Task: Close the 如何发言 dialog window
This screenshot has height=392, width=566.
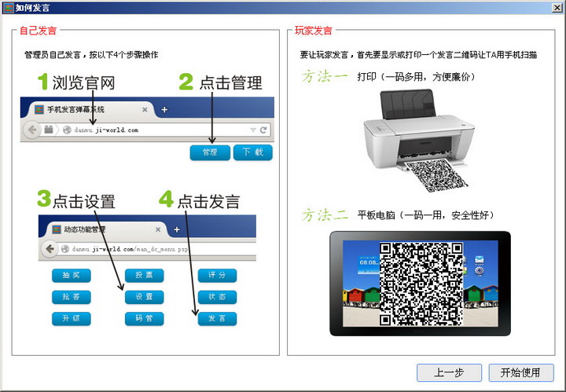Action: (557, 7)
